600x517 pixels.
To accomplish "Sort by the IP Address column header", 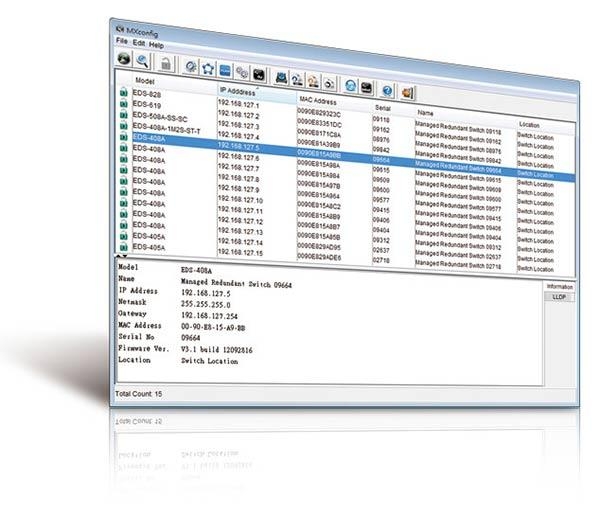I will point(237,91).
